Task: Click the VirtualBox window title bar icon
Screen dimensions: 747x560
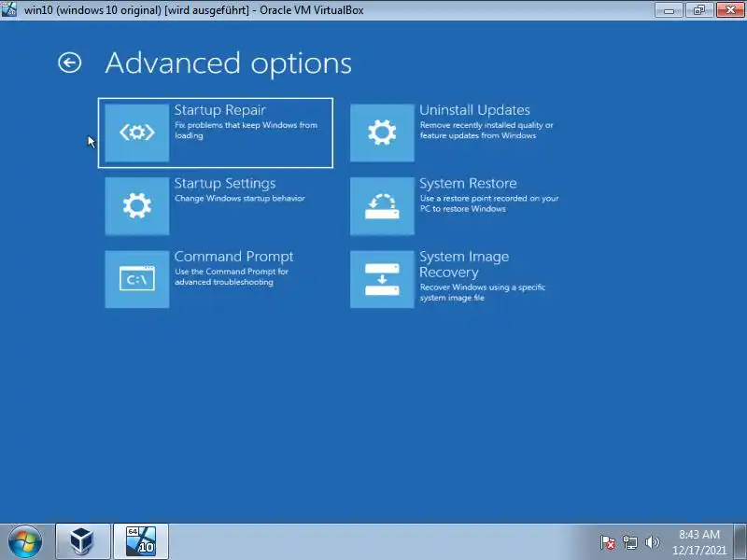Action: tap(9, 9)
